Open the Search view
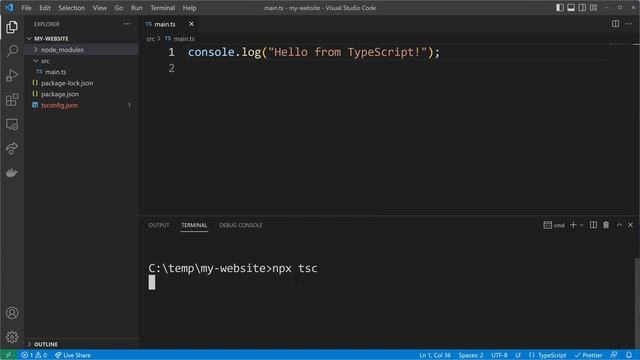 pos(12,51)
